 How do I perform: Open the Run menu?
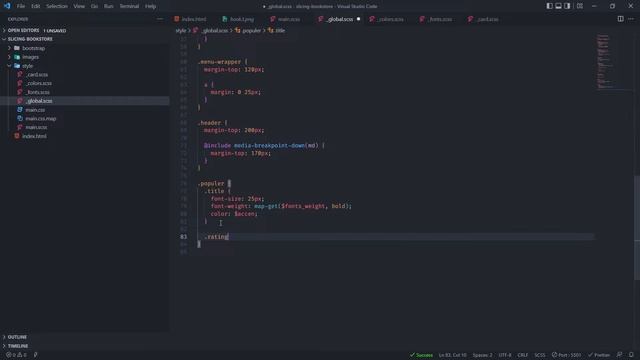[109, 6]
